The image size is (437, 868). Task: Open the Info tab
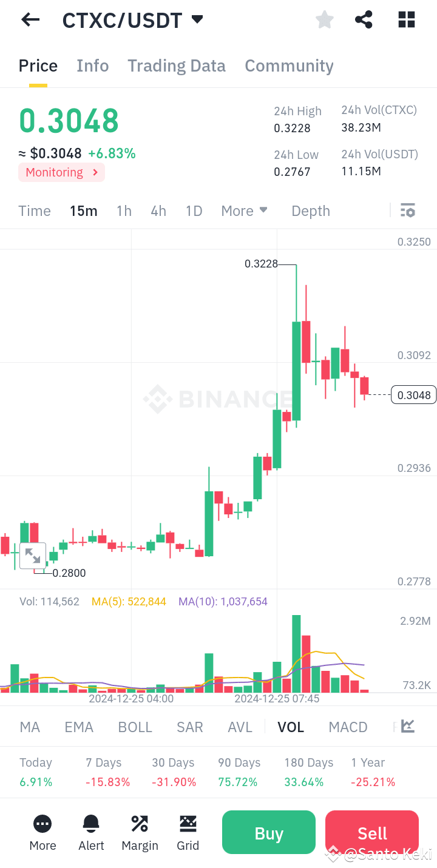point(92,66)
